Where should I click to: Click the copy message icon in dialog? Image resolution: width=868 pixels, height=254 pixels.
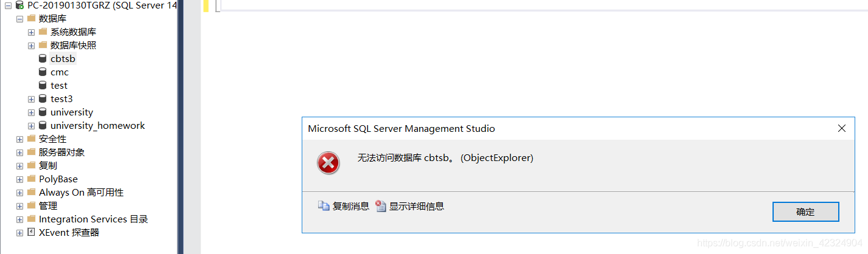point(324,206)
